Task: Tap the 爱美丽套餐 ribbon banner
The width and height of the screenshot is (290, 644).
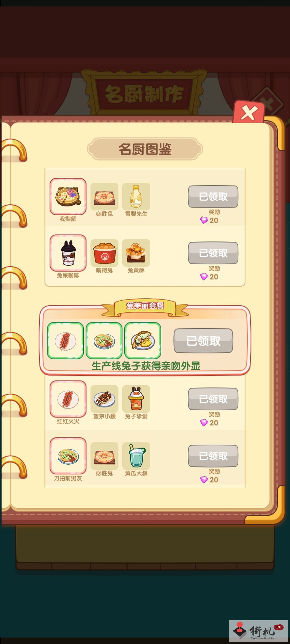Action: click(x=145, y=307)
